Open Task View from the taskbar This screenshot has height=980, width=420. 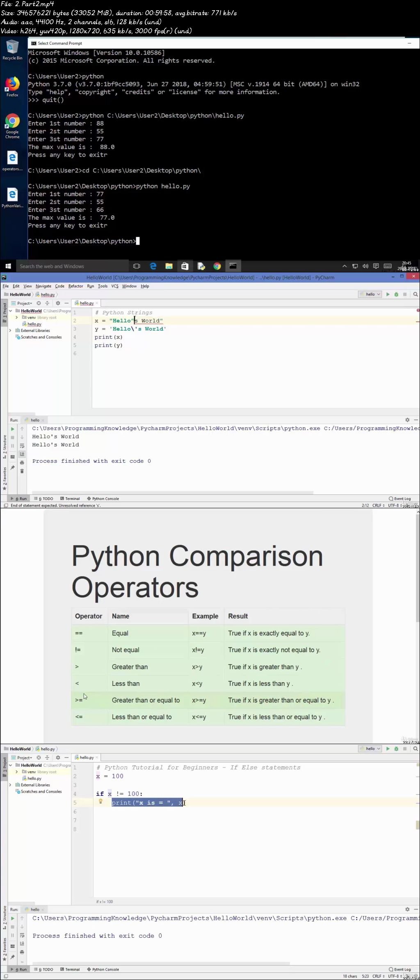pyautogui.click(x=137, y=266)
